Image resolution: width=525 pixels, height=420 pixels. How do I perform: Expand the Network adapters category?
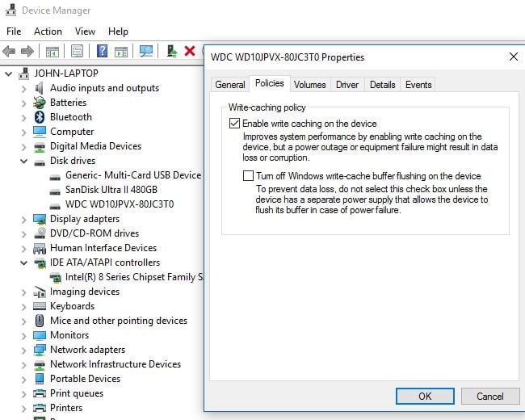23,351
